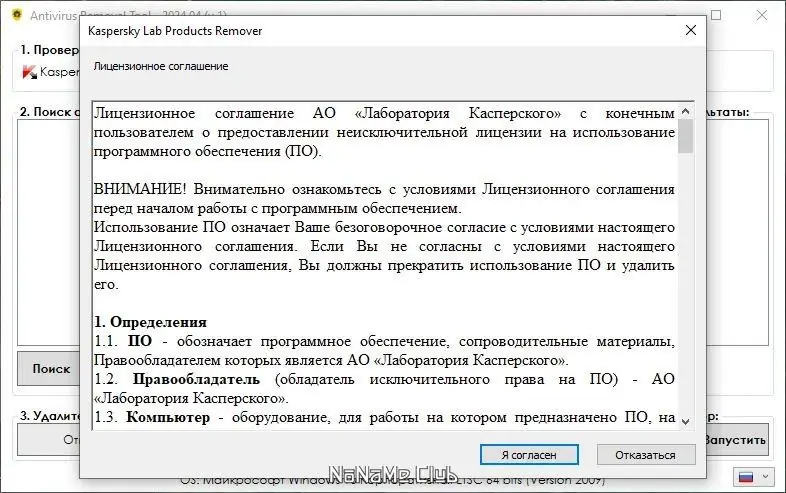Image resolution: width=786 pixels, height=493 pixels.
Task: Click Поиск button in Antivirus Removal Tool
Action: point(49,369)
